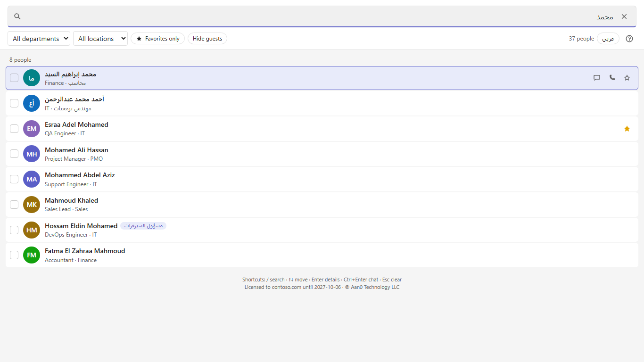Click the teal avatar of محمد إبراهيم السيد
Image resolution: width=644 pixels, height=362 pixels.
[32, 78]
